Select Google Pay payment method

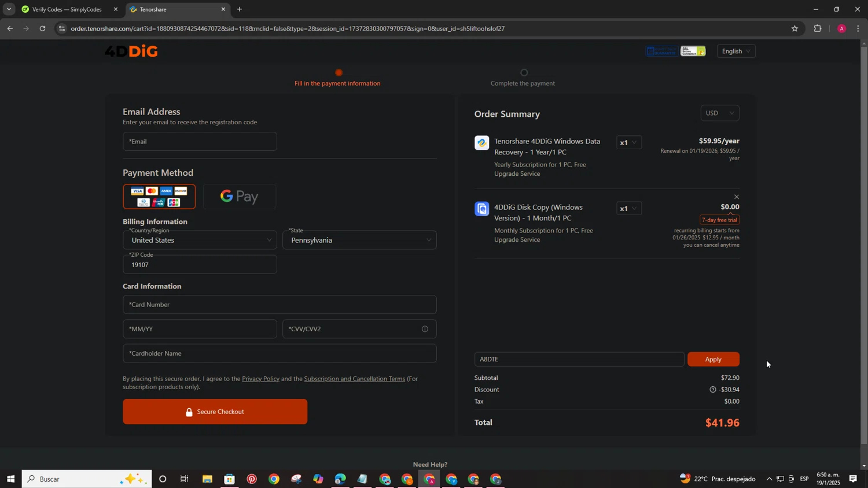pos(240,197)
